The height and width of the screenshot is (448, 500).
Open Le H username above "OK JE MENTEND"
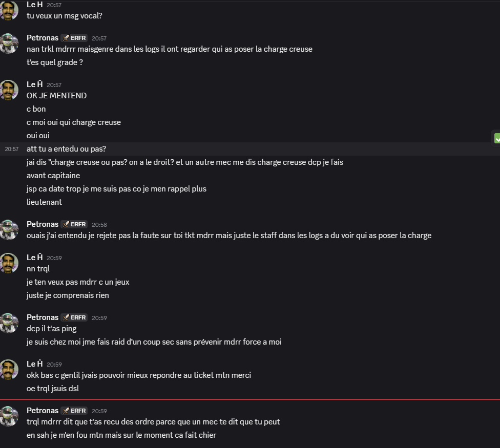click(34, 84)
